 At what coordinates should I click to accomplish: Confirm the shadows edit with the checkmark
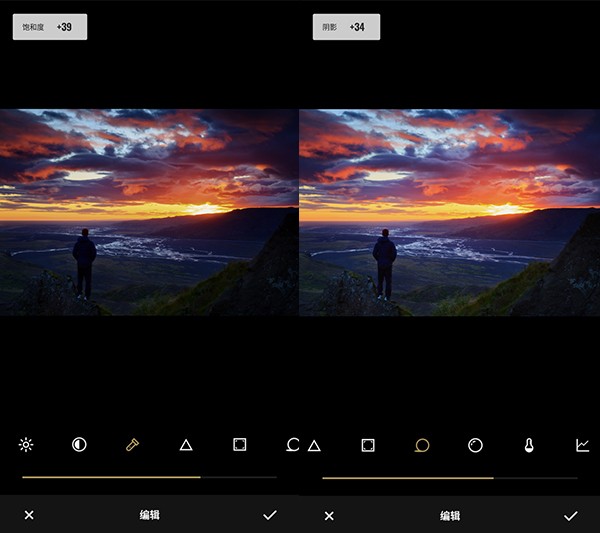coord(571,516)
